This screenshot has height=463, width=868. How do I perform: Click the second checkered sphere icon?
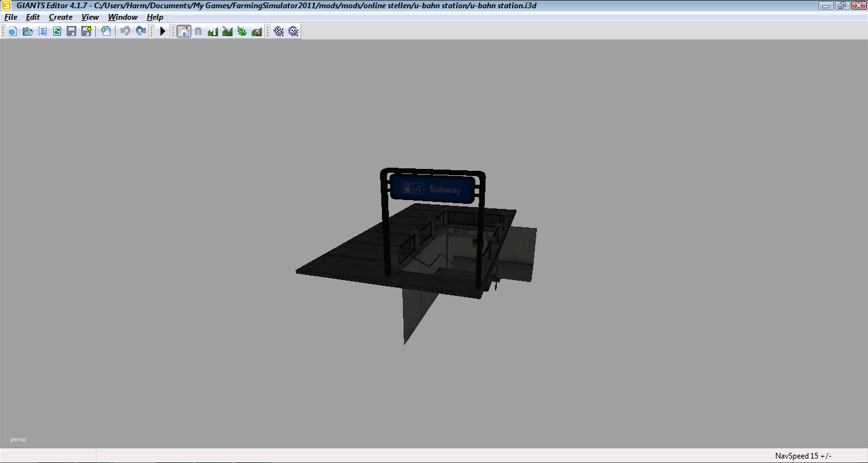[x=293, y=31]
